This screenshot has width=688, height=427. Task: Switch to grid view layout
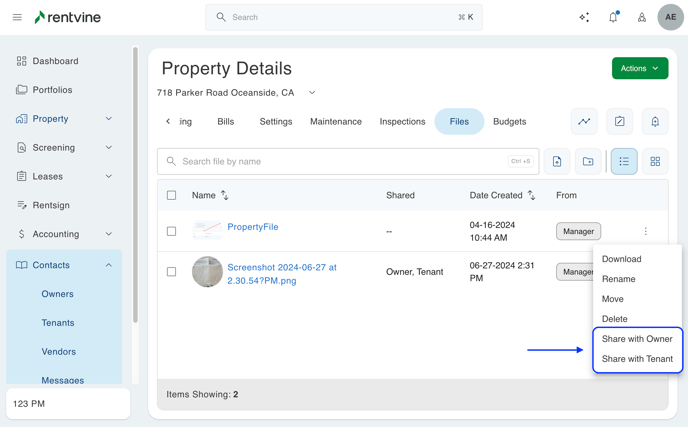[655, 161]
